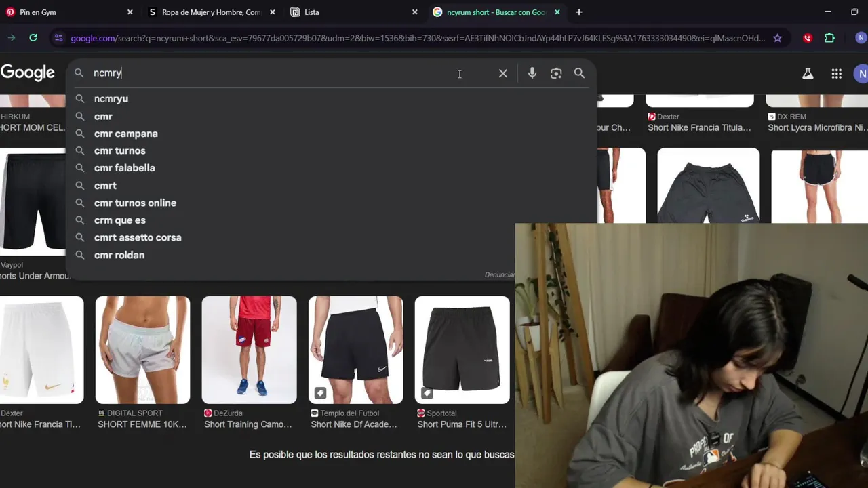Open the Chrome profile icon
This screenshot has height=488, width=868.
click(861, 38)
